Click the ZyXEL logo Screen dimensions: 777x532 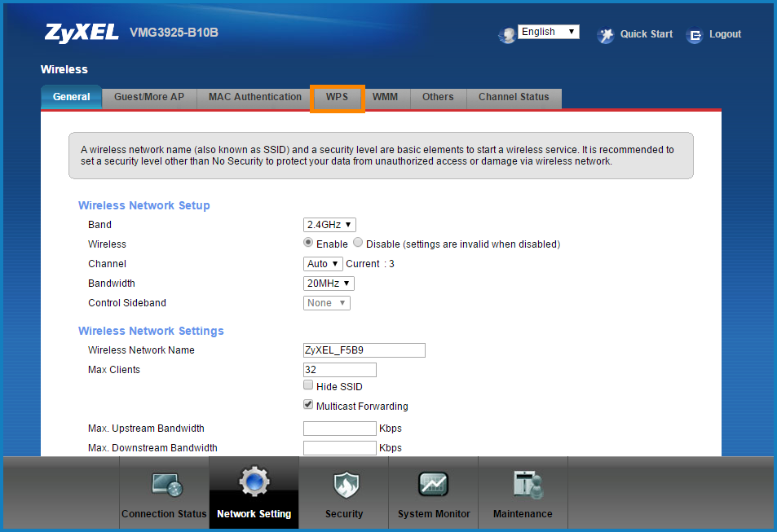83,33
